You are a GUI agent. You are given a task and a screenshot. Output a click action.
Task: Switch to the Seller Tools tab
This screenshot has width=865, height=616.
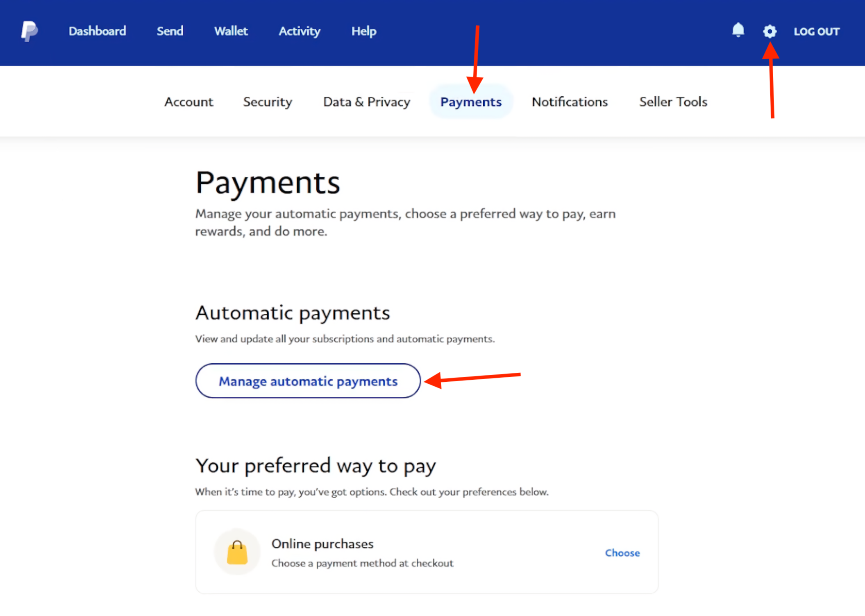point(673,102)
